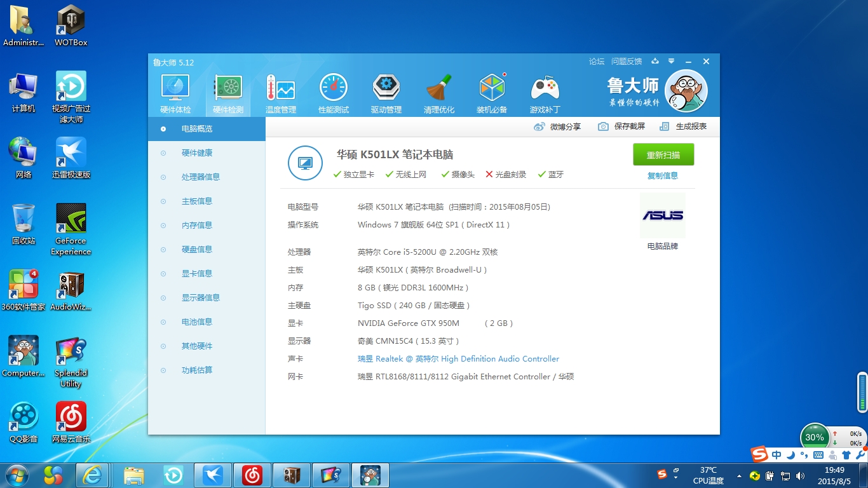The height and width of the screenshot is (488, 868).
Task: Open the 回收站 recycle bin
Action: 24,224
